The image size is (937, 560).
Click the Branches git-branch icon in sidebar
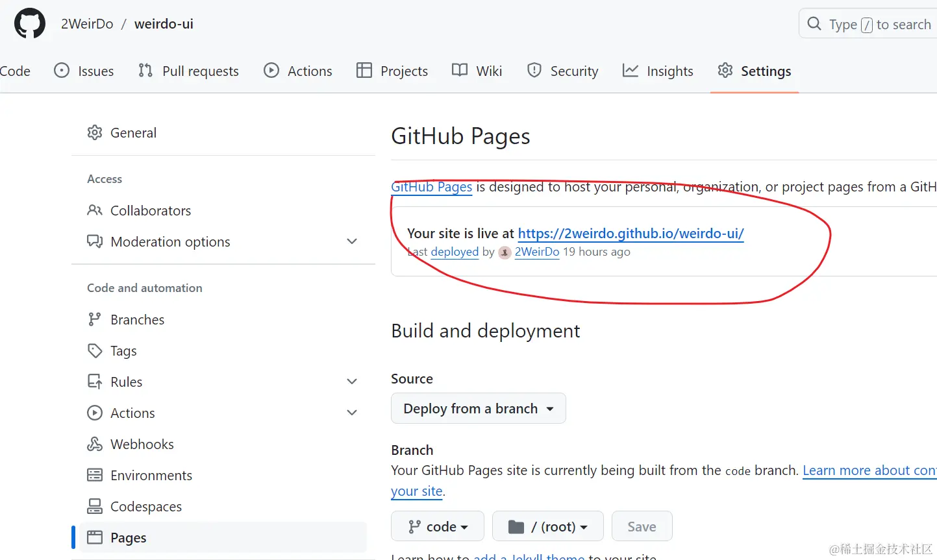[95, 319]
